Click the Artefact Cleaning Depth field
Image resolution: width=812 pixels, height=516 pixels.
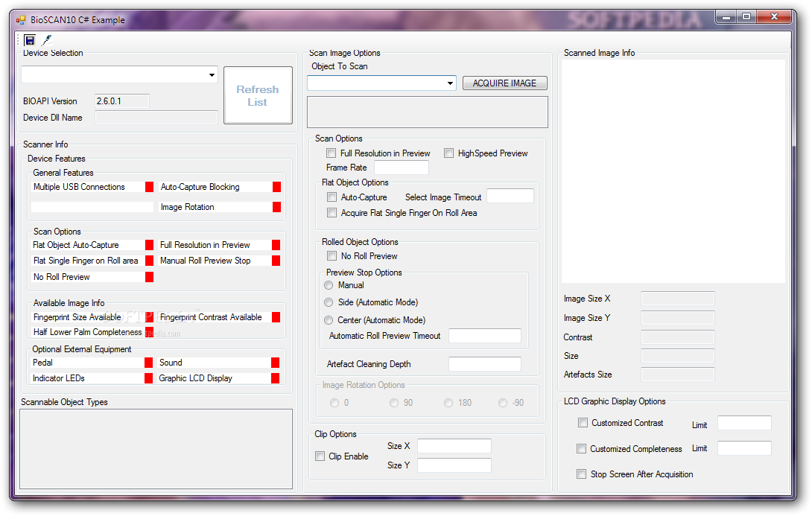[485, 364]
